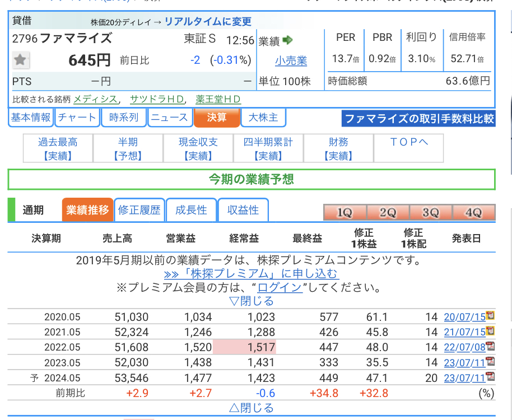Open the document icon beside 21/07/15
This screenshot has width=512, height=420.
click(490, 331)
